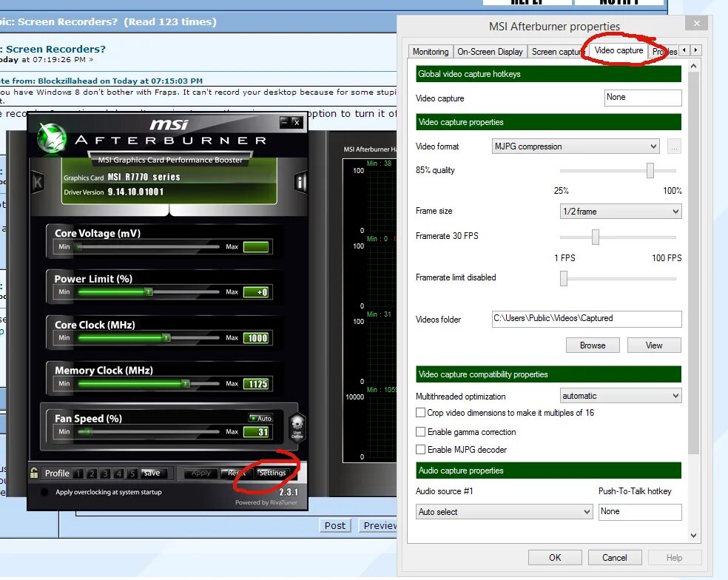
Task: Select profile slot 4
Action: (x=119, y=473)
